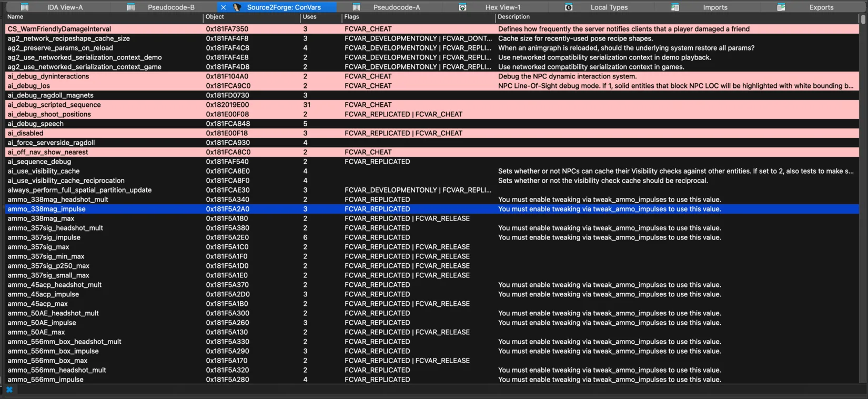
Task: Sort the table by the Description column
Action: 677,17
